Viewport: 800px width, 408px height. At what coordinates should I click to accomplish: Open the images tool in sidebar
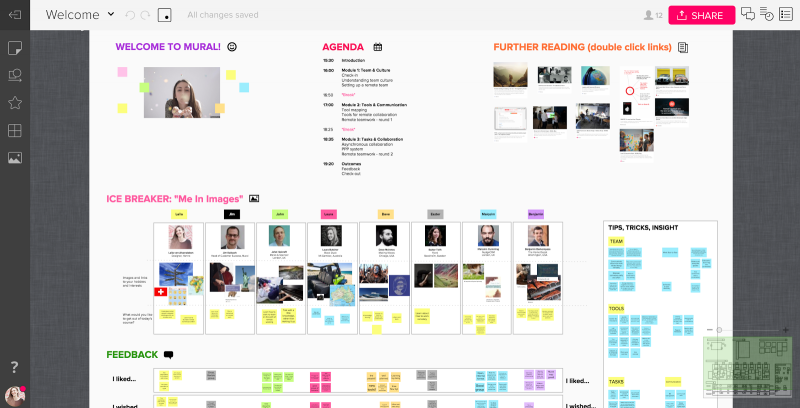pyautogui.click(x=15, y=158)
